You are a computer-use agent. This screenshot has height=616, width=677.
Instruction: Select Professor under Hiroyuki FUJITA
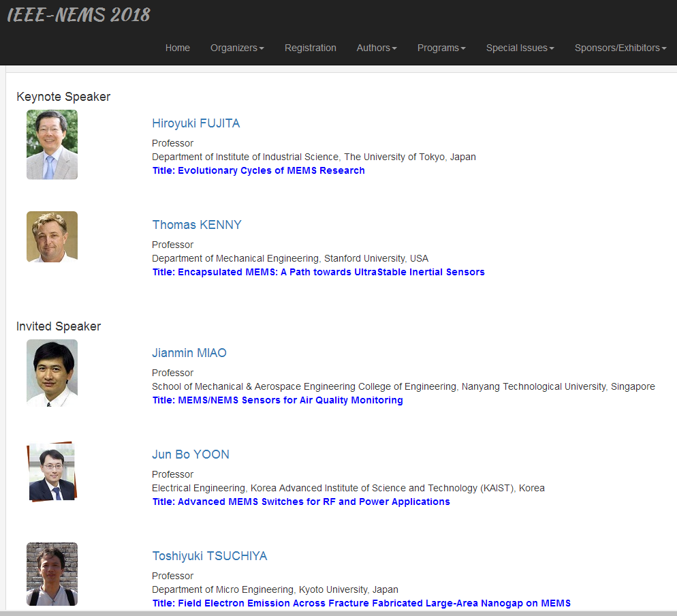173,143
